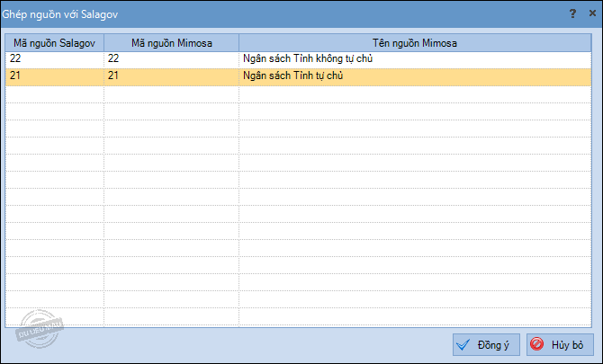Screen dimensions: 603x364
Task: Sort by the Mã nguồn Mimosa column header
Action: click(x=172, y=43)
